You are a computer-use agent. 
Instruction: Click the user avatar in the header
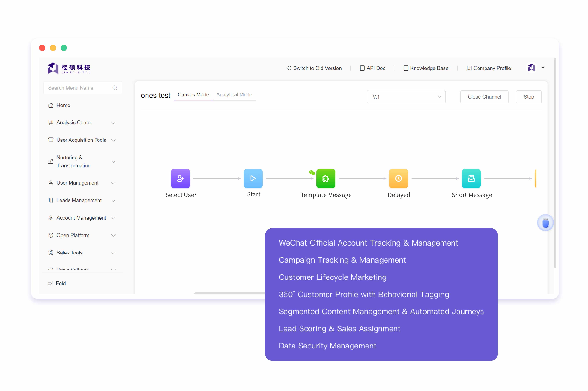531,68
